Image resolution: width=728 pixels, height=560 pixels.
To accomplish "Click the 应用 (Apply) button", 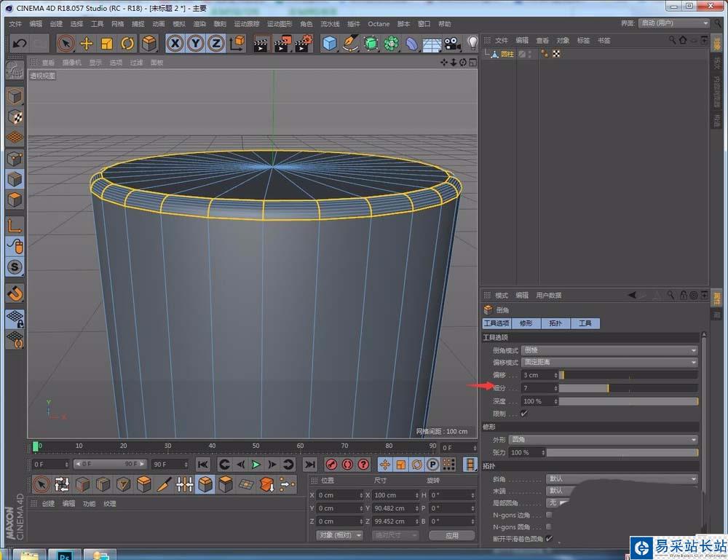I will 452,535.
